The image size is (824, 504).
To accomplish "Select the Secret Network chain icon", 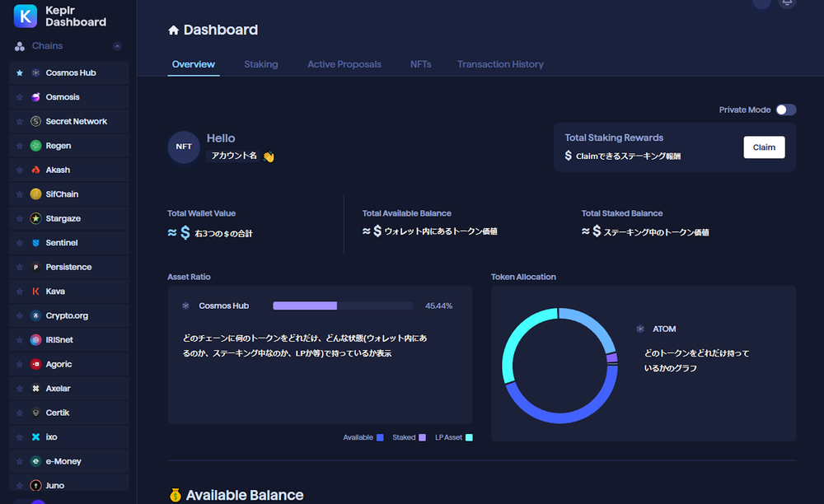I will pyautogui.click(x=35, y=121).
